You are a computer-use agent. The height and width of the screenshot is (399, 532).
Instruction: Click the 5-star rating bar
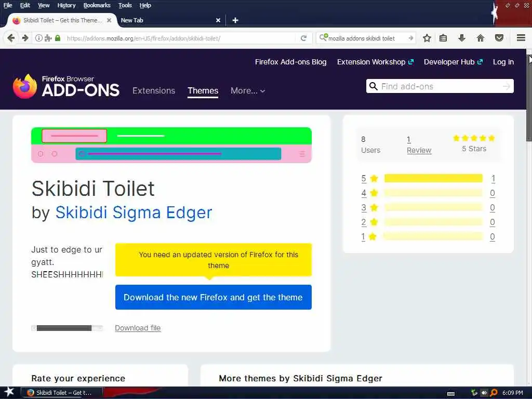tap(433, 178)
